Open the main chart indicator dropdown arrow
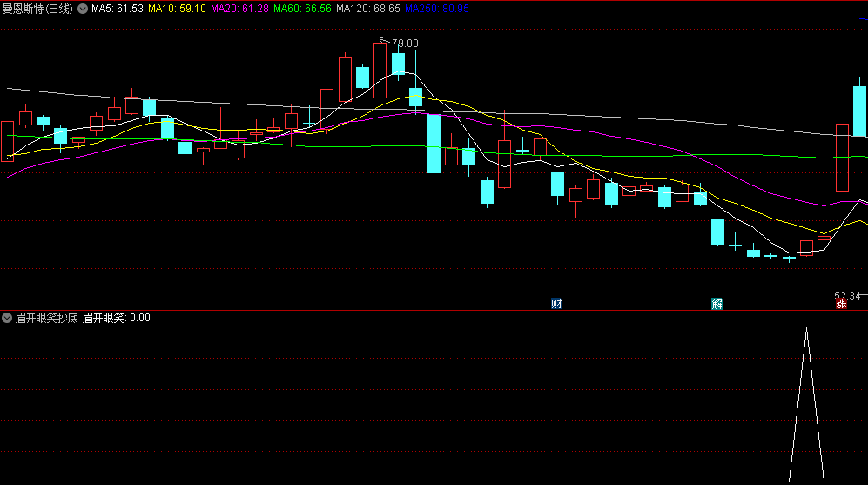The image size is (868, 485). pyautogui.click(x=83, y=8)
